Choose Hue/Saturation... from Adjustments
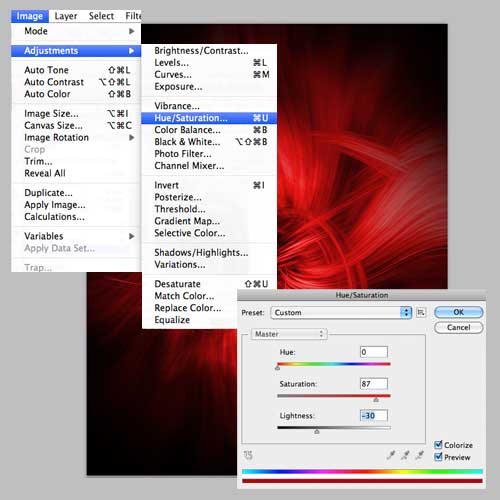 tap(209, 118)
